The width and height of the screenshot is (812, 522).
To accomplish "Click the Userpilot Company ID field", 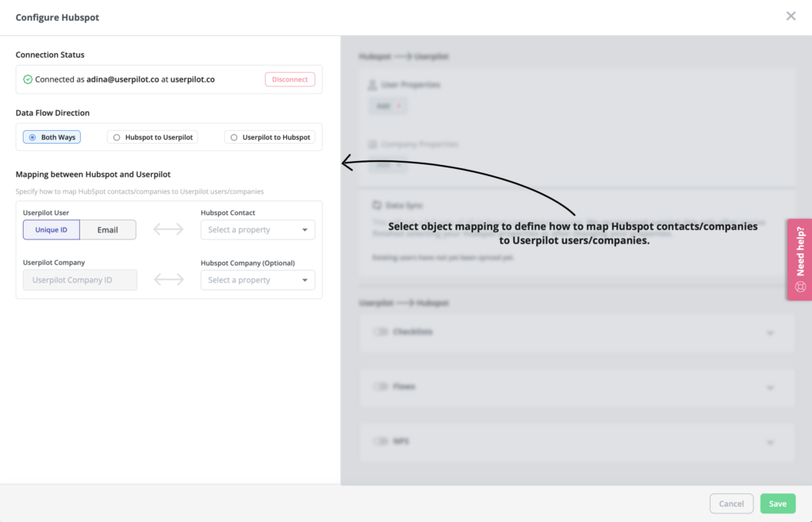I will tap(80, 279).
